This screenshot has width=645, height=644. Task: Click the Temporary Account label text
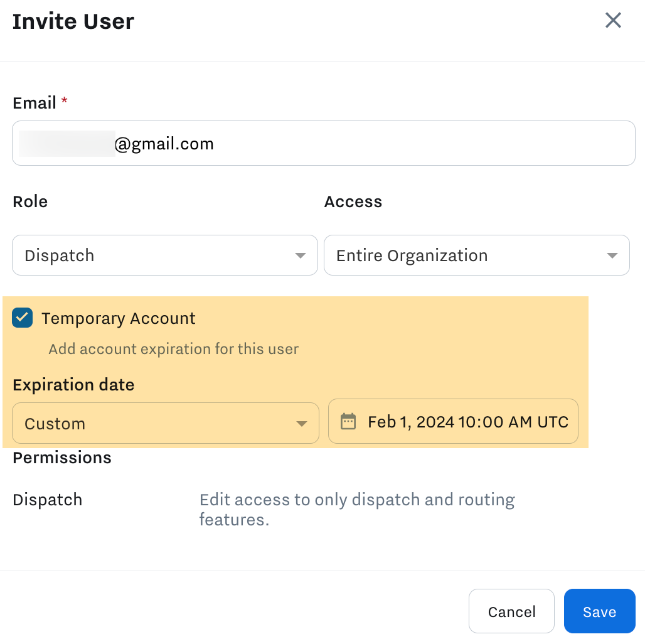[x=119, y=318]
